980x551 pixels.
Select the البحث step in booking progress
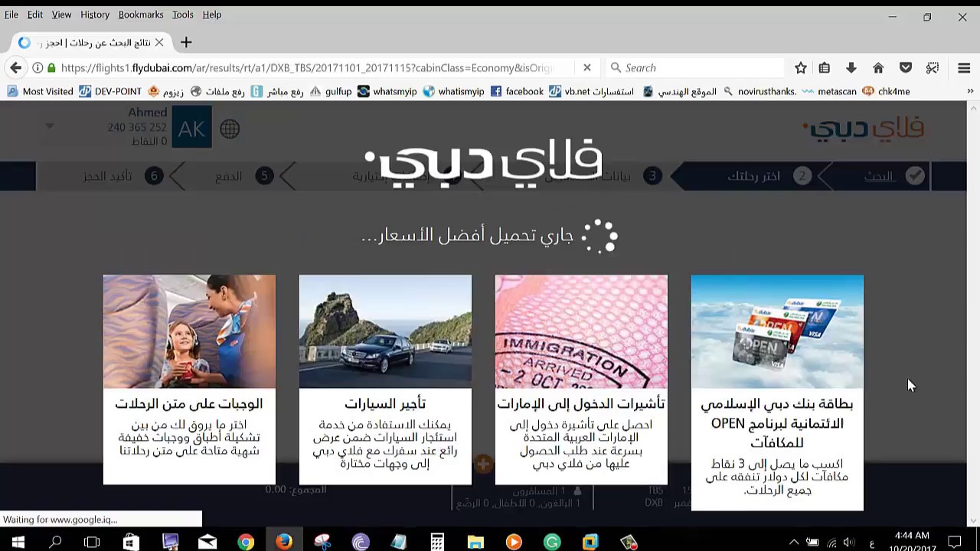pyautogui.click(x=879, y=176)
